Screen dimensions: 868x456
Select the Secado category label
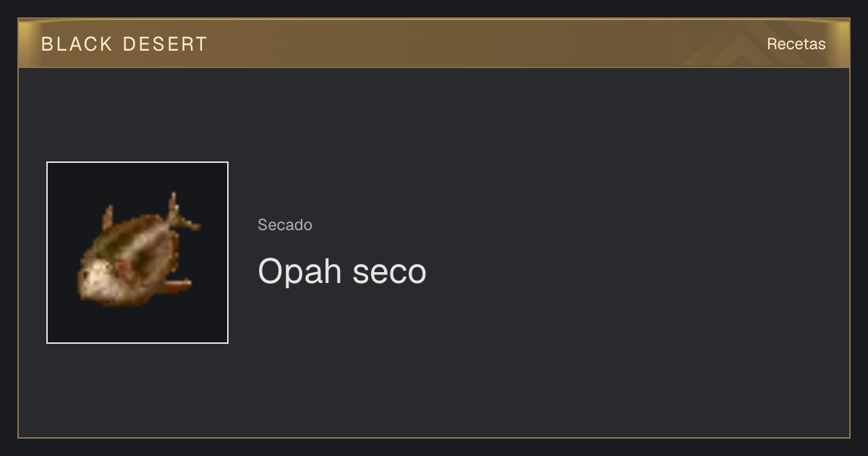pyautogui.click(x=285, y=225)
